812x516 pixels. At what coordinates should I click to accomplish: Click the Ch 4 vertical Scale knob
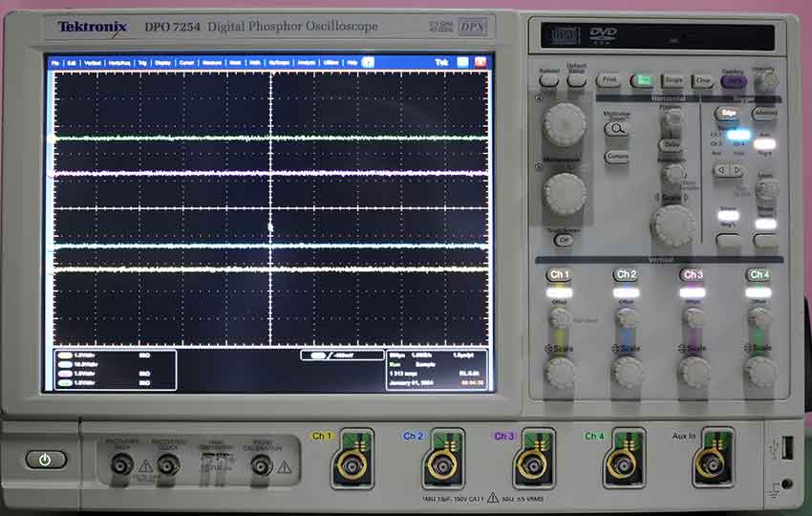click(x=760, y=372)
